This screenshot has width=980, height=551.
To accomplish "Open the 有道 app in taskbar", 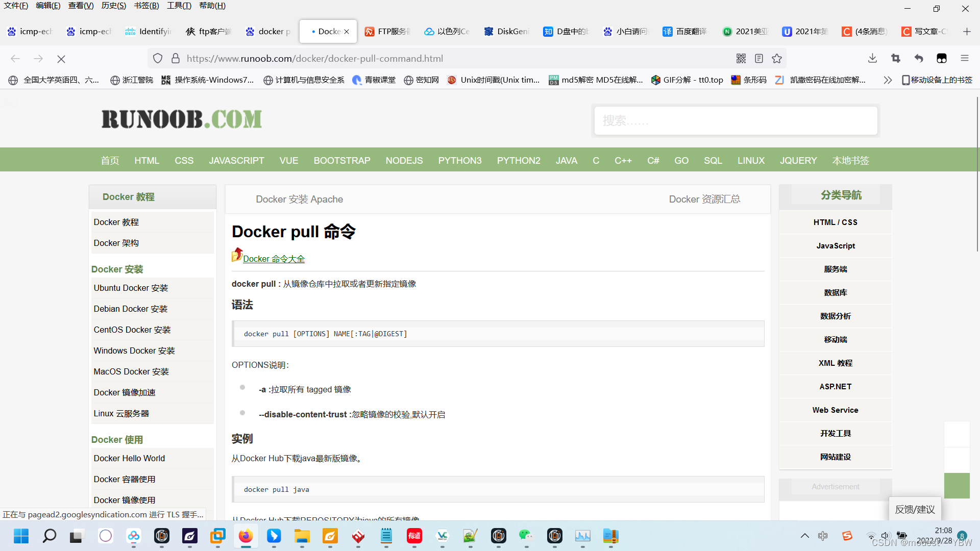I will [414, 536].
